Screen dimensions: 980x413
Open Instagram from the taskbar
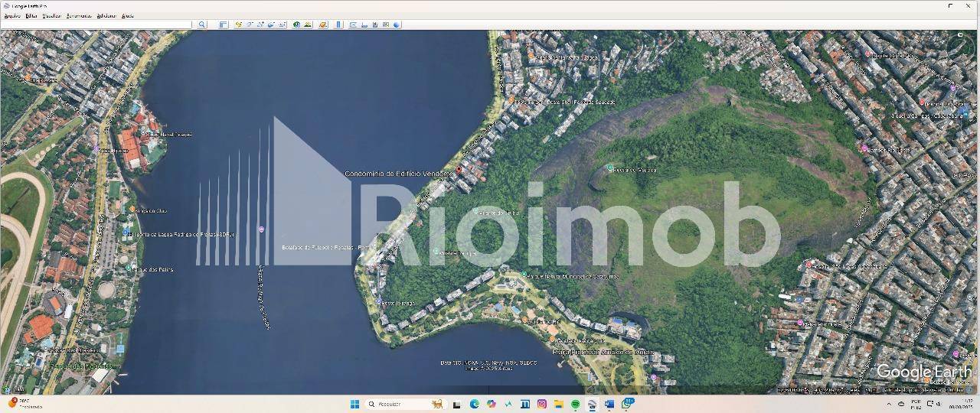point(542,404)
